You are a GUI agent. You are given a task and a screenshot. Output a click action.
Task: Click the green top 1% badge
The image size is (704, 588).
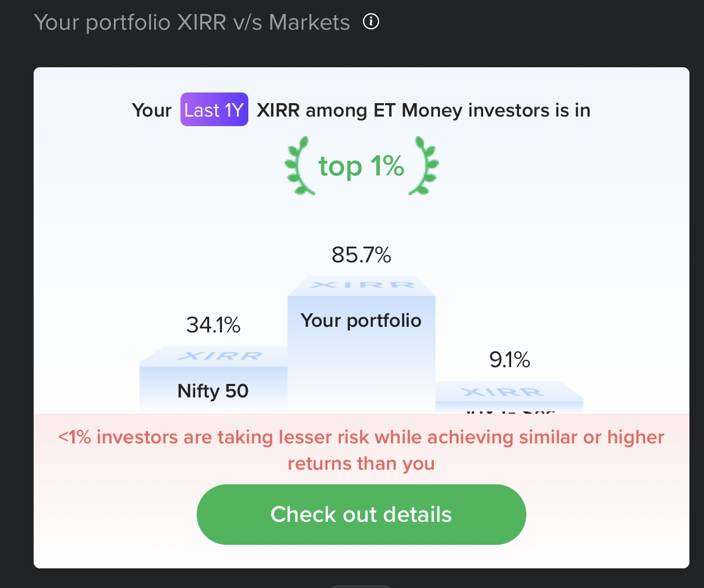361,165
